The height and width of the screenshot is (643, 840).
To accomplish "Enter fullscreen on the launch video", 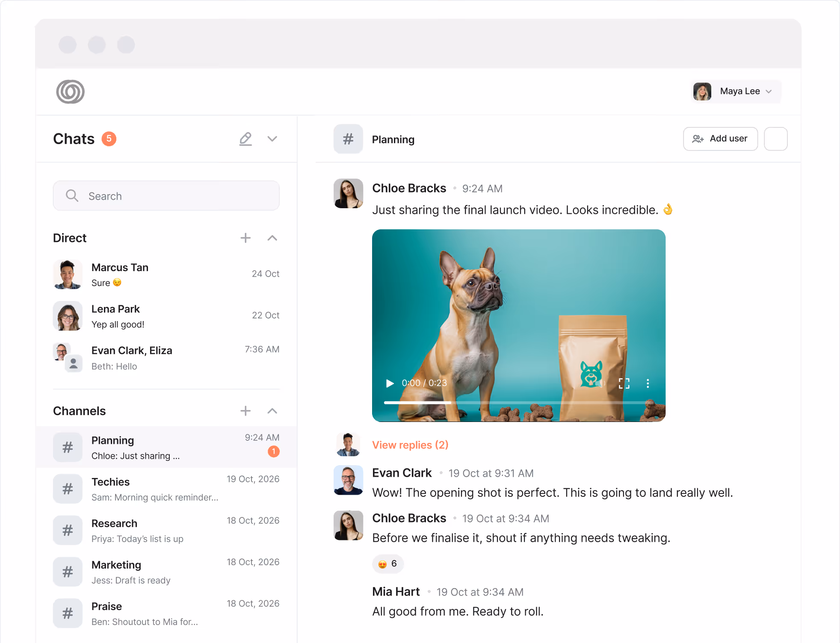I will tap(624, 383).
